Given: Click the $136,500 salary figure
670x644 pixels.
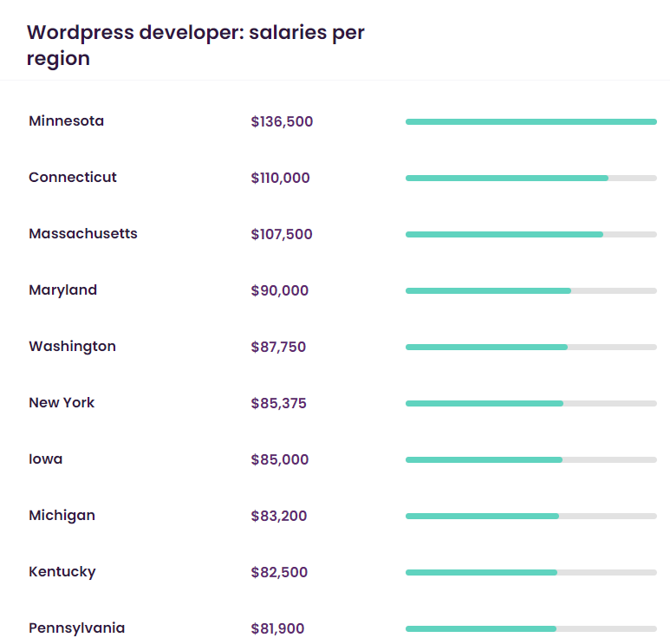Looking at the screenshot, I should [282, 122].
